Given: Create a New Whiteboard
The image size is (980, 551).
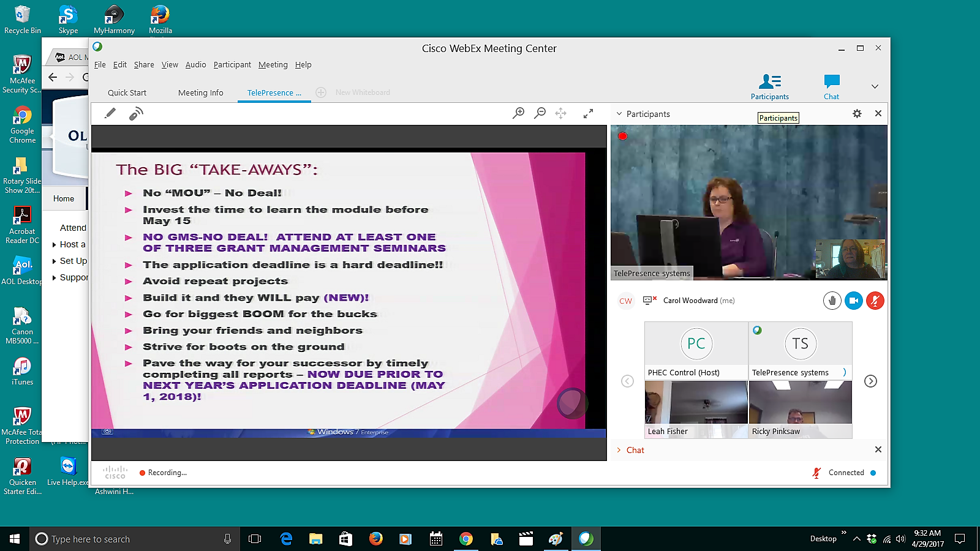Looking at the screenshot, I should (x=320, y=92).
